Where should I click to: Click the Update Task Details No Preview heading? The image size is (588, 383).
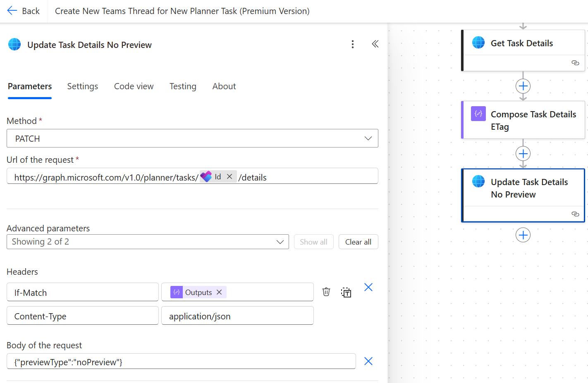[x=89, y=45]
